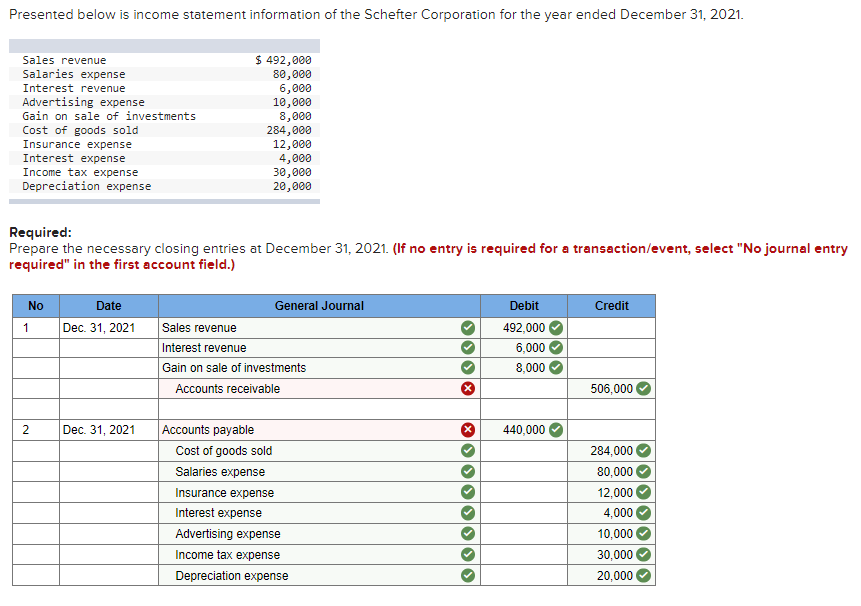861x606 pixels.
Task: Click green check icon beside Interest revenue account
Action: [x=468, y=347]
